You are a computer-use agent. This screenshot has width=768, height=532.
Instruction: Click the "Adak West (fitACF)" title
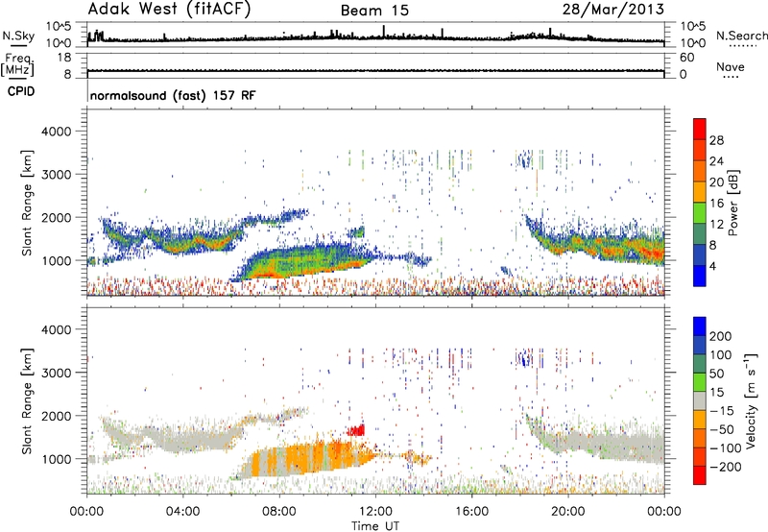point(170,9)
